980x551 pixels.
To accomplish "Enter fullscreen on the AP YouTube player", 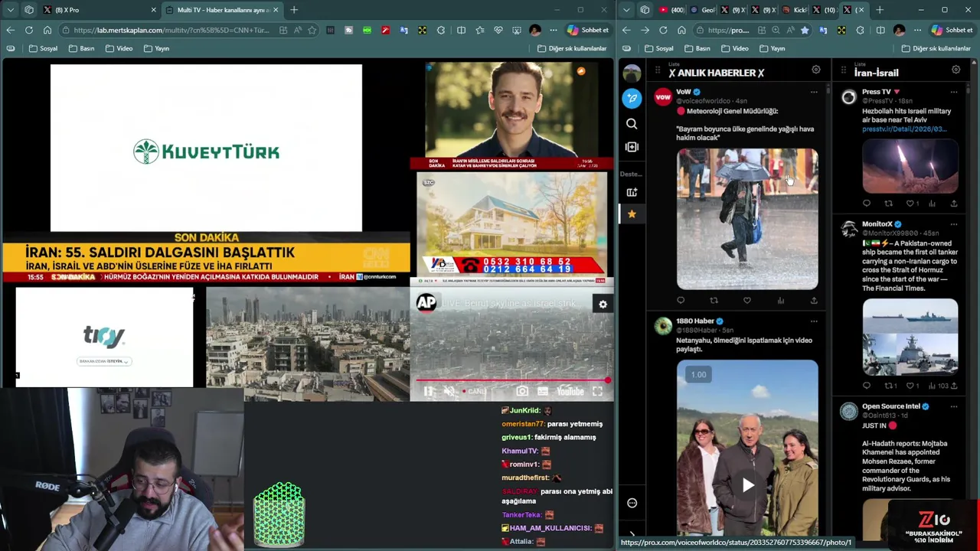I will tap(597, 392).
